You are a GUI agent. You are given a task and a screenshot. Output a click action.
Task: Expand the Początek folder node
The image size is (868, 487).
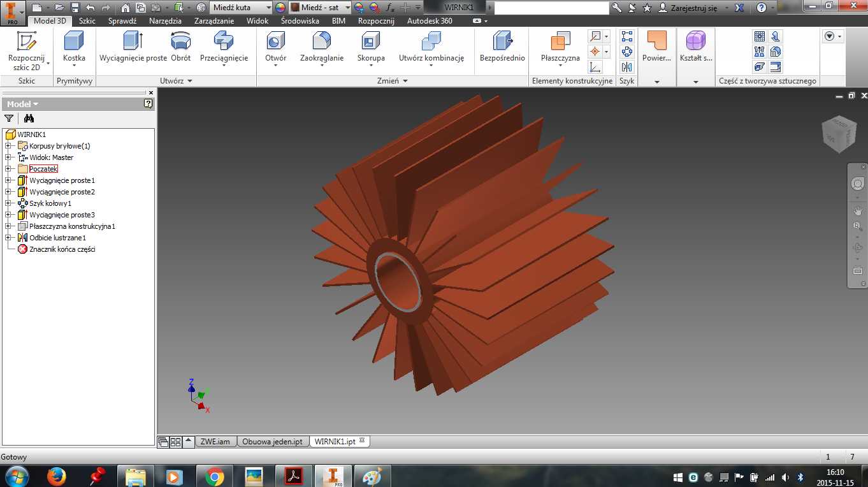coord(8,169)
